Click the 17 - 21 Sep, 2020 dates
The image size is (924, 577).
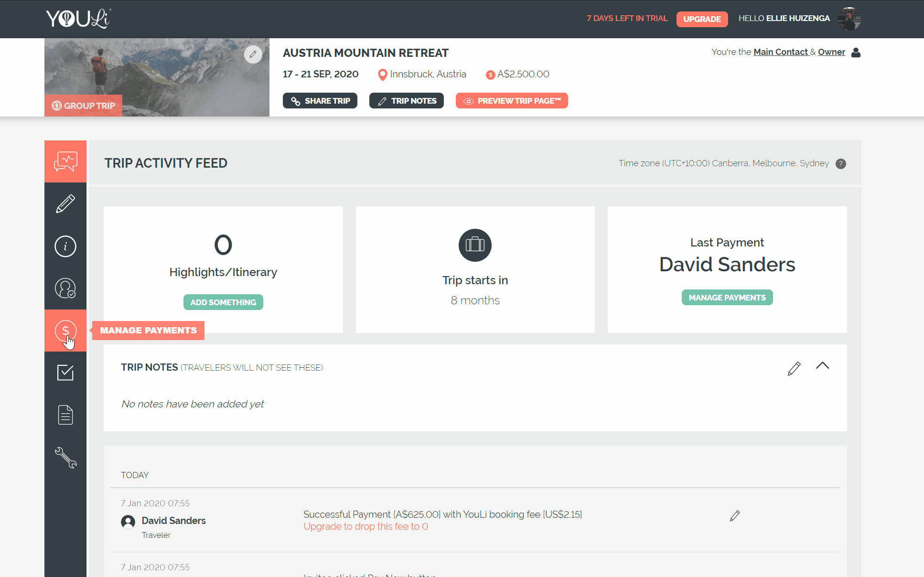pos(321,74)
